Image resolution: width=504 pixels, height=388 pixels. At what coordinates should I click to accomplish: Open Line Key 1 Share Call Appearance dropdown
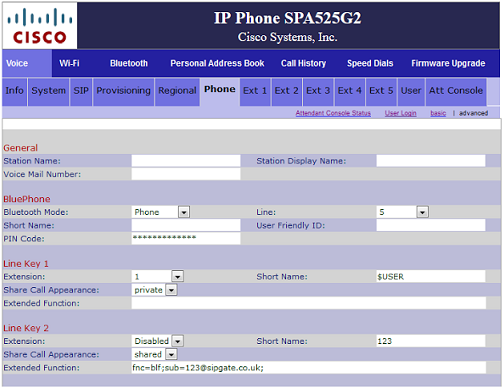coord(154,290)
